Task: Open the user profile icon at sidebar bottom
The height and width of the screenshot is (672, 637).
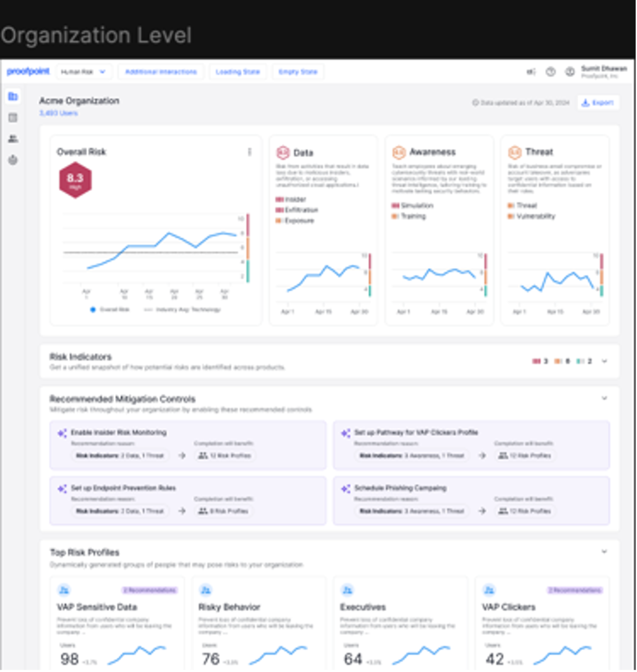Action: [13, 160]
